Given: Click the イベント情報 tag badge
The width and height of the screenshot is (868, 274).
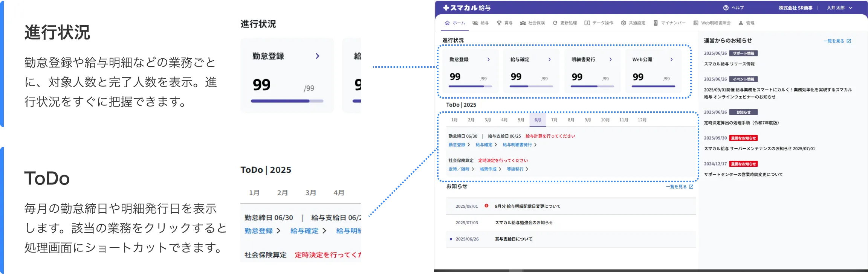Looking at the screenshot, I should tap(743, 79).
